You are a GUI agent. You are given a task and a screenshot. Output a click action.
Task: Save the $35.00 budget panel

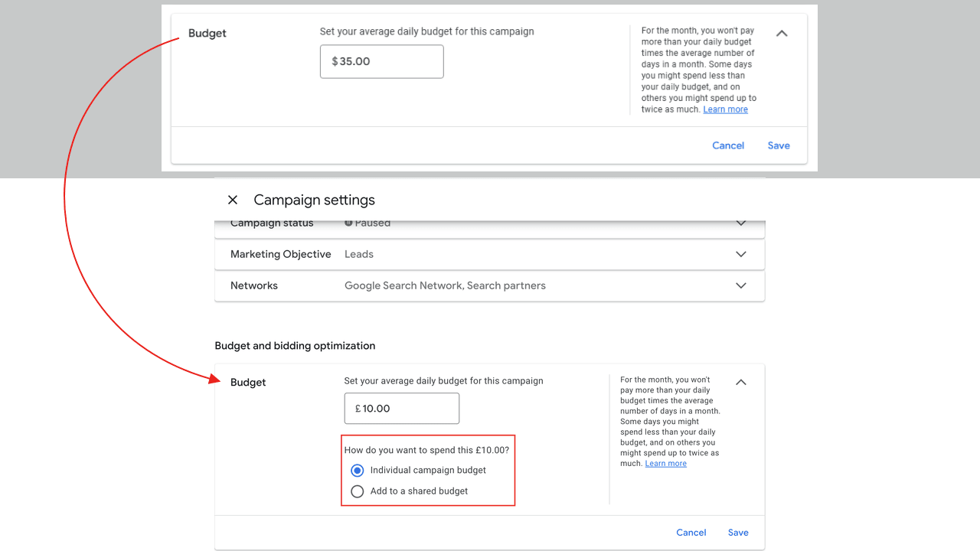pos(779,145)
